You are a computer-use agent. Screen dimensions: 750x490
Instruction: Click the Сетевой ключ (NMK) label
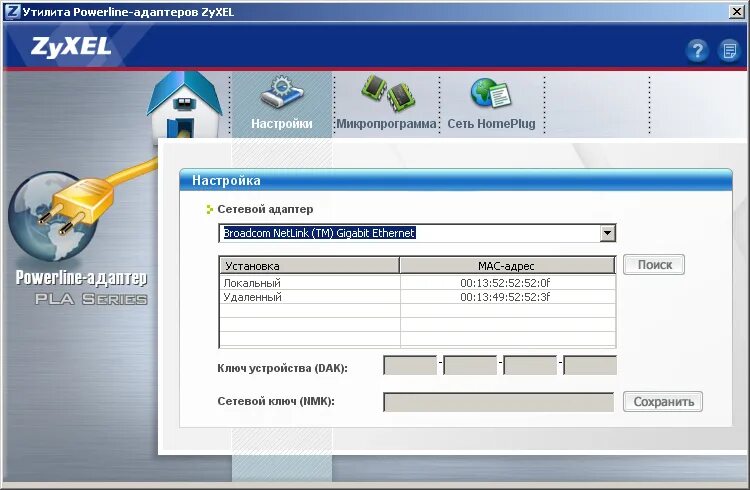point(276,401)
